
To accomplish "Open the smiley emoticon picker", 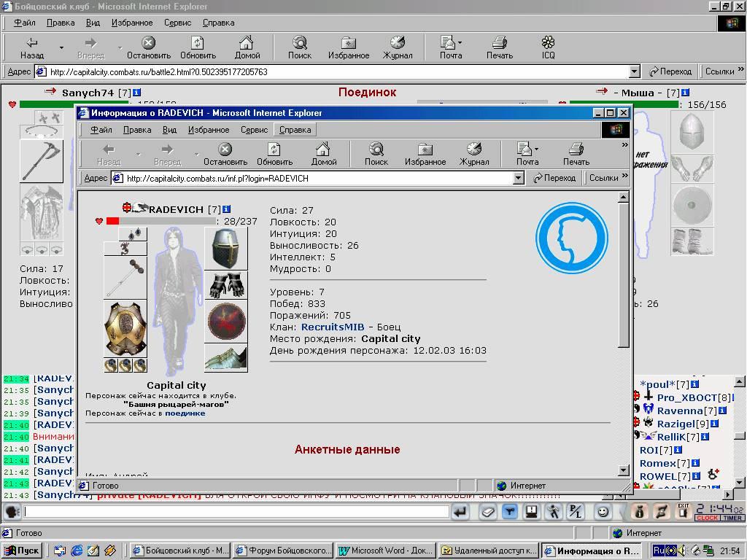I will click(603, 512).
